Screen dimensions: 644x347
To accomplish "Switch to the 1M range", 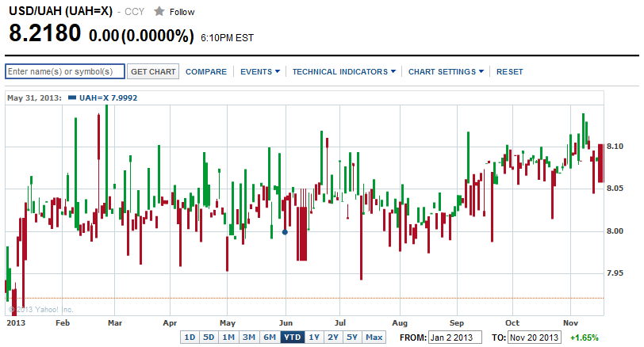I will (228, 337).
